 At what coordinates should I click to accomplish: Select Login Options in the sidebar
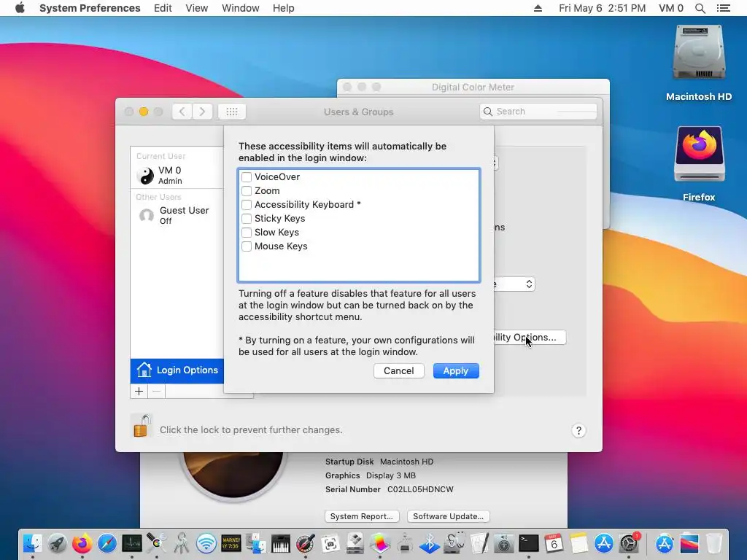177,370
